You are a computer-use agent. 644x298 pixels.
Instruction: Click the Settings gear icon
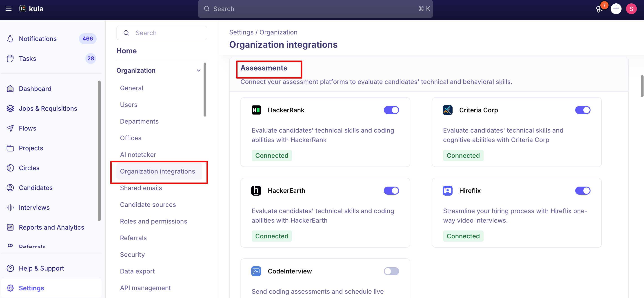click(x=10, y=288)
